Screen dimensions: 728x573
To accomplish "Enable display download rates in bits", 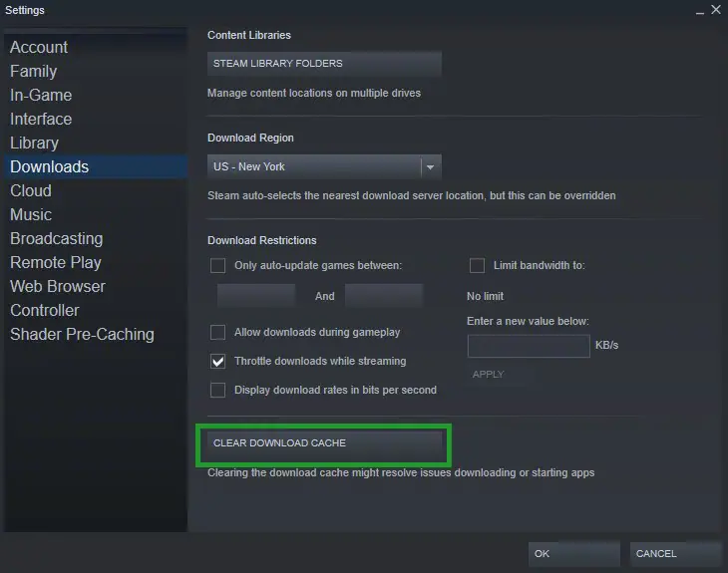I will coord(217,390).
